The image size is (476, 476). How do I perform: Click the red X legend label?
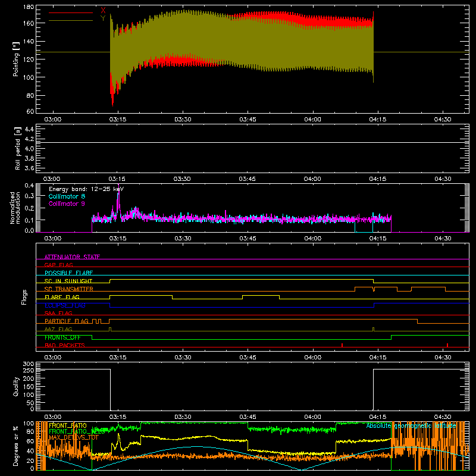(x=103, y=11)
